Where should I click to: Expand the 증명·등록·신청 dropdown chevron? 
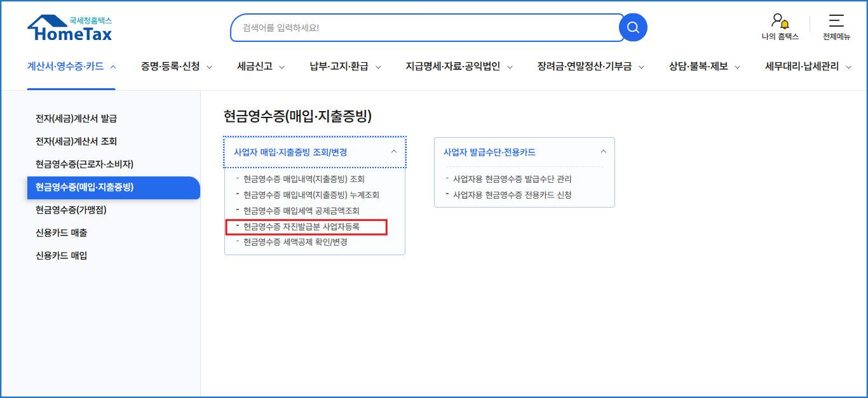210,66
